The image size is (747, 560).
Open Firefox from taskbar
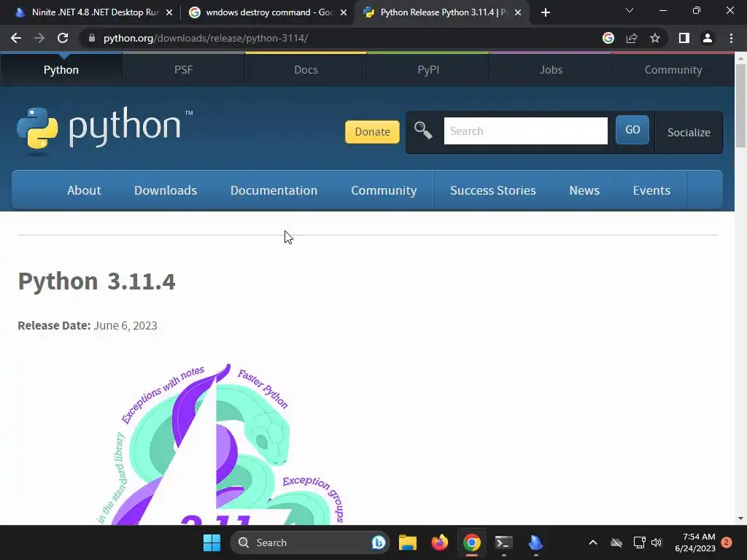(x=439, y=542)
